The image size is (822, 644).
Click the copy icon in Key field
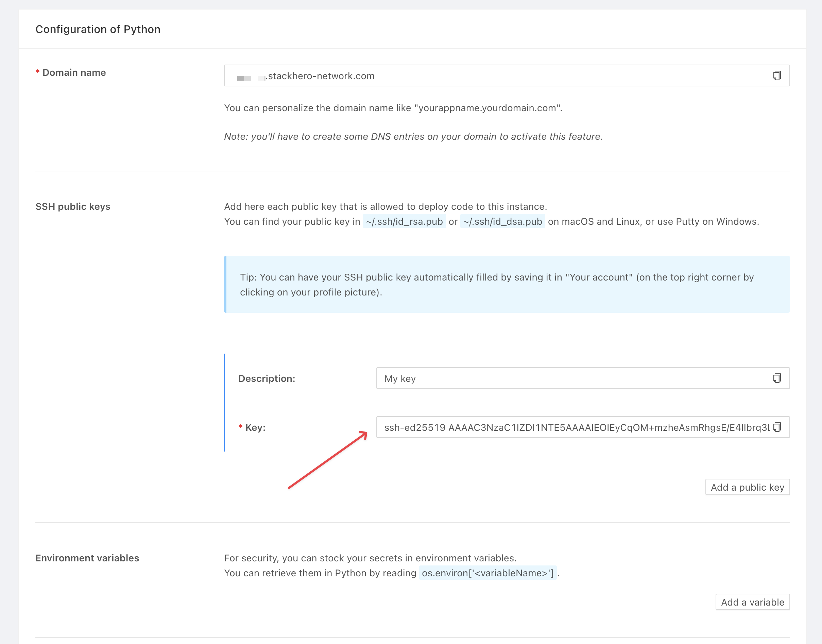tap(777, 427)
